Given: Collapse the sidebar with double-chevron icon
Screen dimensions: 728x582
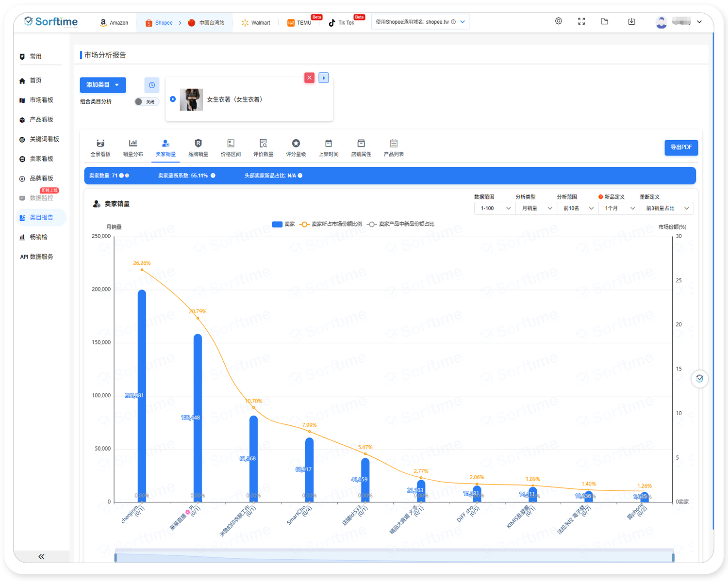Looking at the screenshot, I should pos(41,556).
